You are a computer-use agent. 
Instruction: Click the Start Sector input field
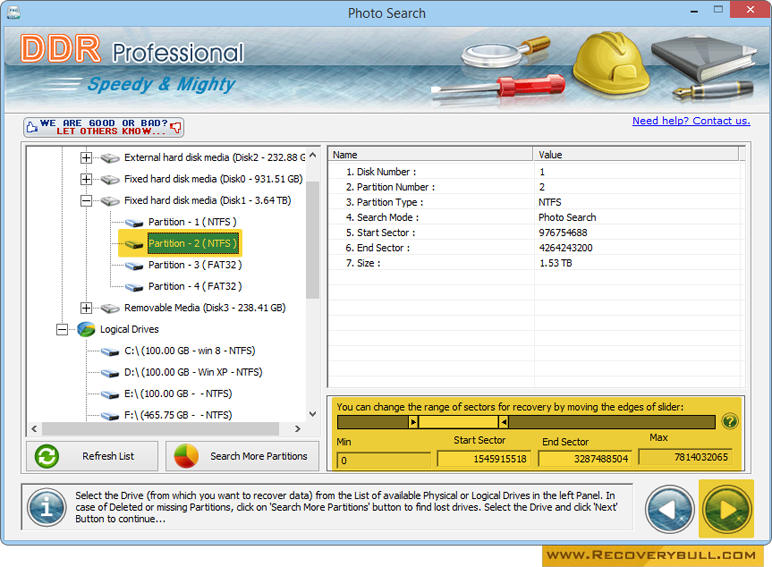[x=484, y=459]
